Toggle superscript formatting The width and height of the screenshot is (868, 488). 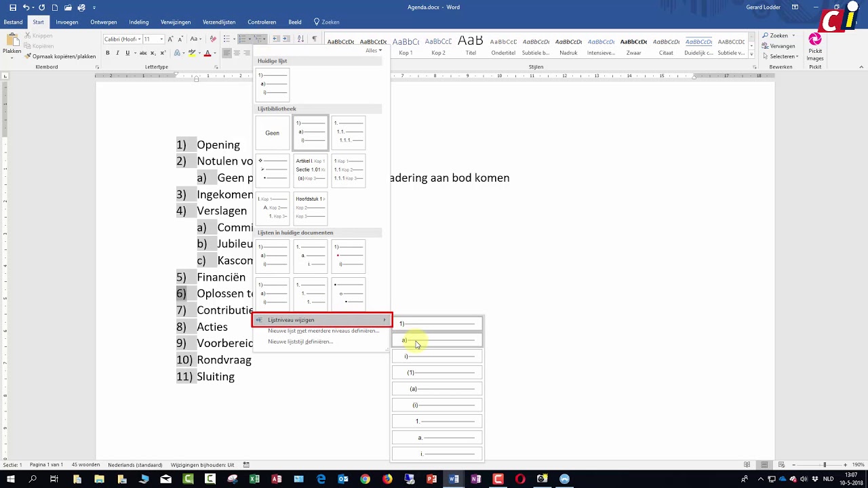tap(163, 53)
